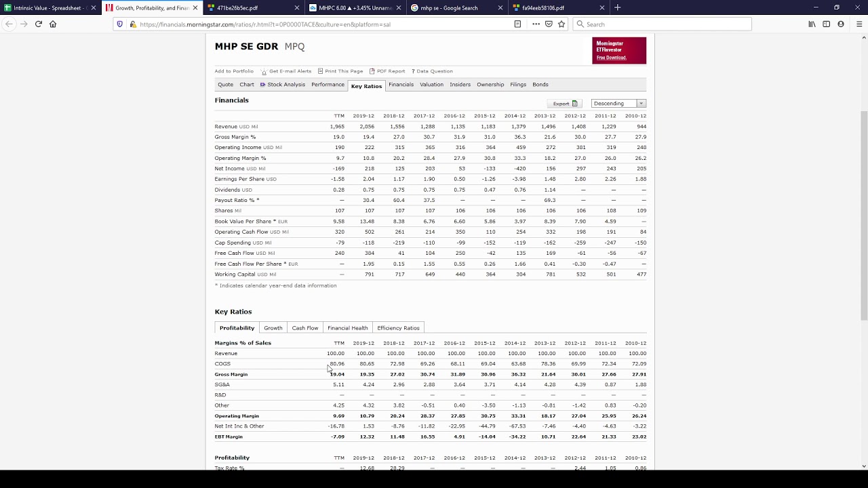This screenshot has height=488, width=868.
Task: Click the Print This Page printer icon
Action: tap(321, 71)
